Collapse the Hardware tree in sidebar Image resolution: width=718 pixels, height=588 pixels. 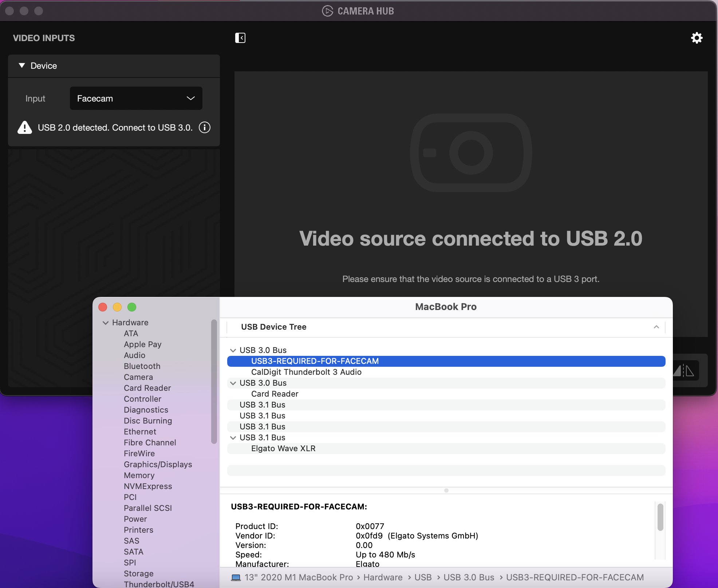(x=106, y=323)
